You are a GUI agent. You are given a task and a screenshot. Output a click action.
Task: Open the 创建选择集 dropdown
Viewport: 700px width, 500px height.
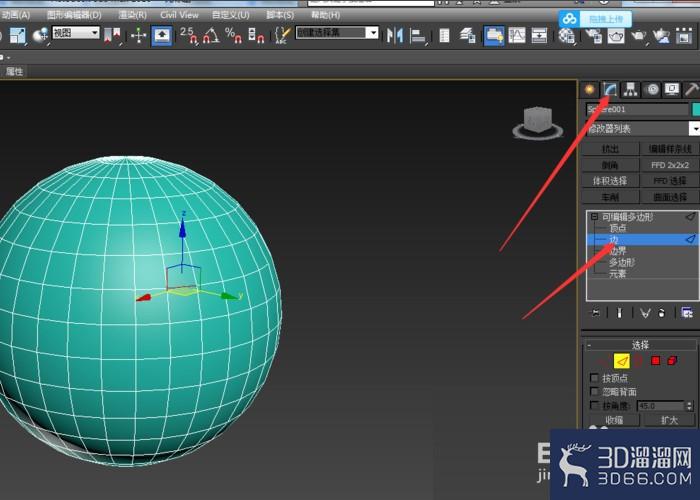click(x=337, y=33)
